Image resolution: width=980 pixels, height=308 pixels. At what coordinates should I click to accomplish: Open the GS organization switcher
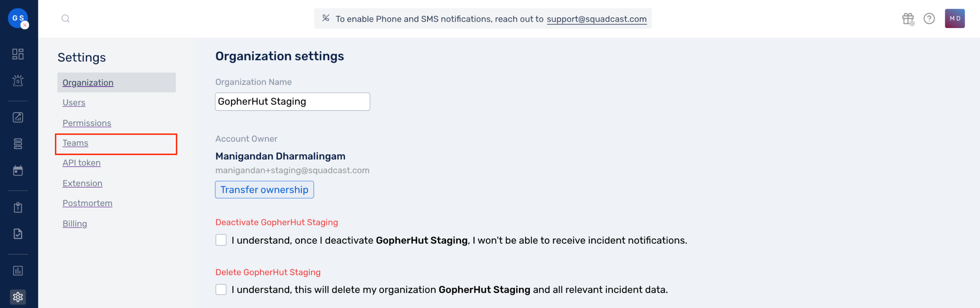18,19
